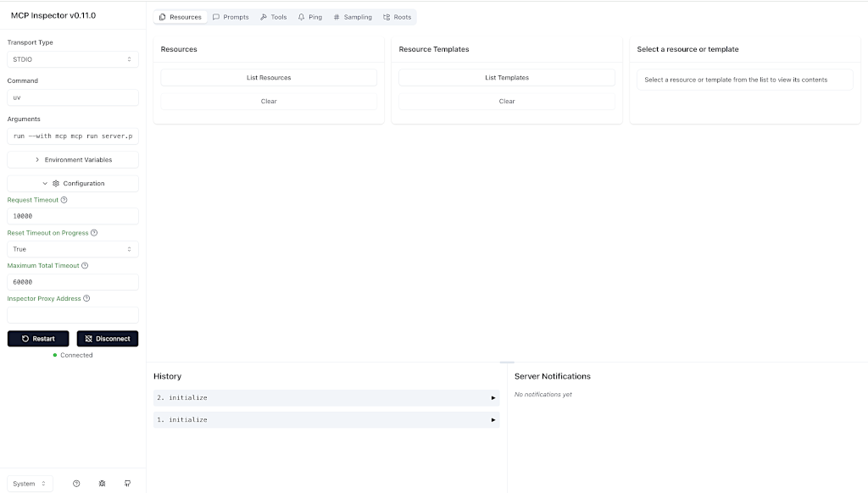Viewport: 868px width, 493px height.
Task: Click the Maximum Total Timeout field
Action: click(x=73, y=282)
